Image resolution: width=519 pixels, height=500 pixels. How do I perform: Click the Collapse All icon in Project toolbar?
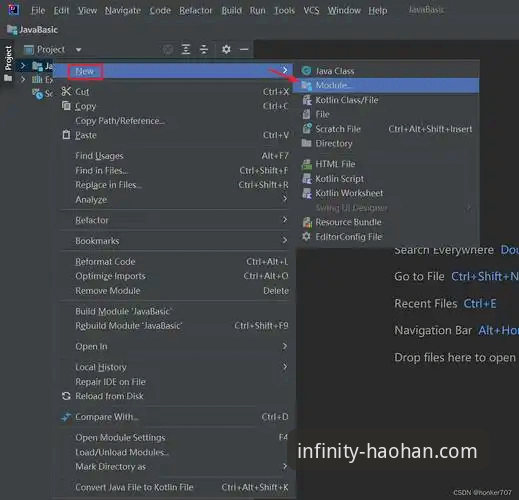coord(204,50)
